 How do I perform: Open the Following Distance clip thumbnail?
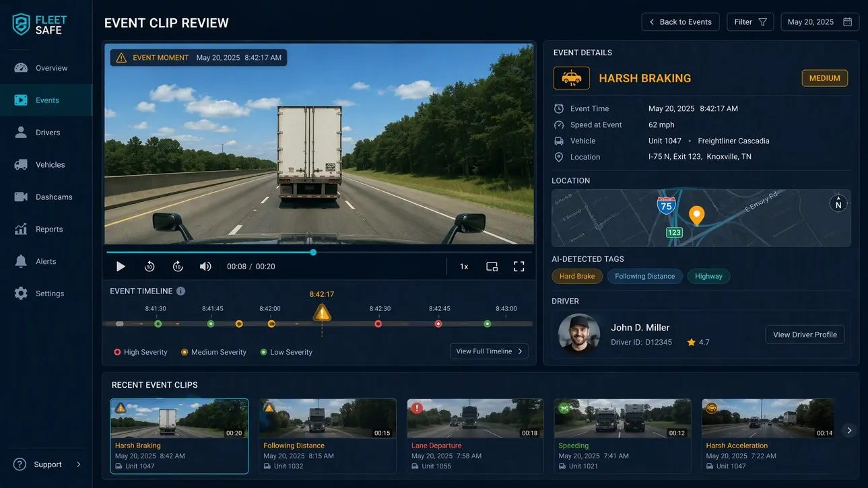click(x=327, y=419)
